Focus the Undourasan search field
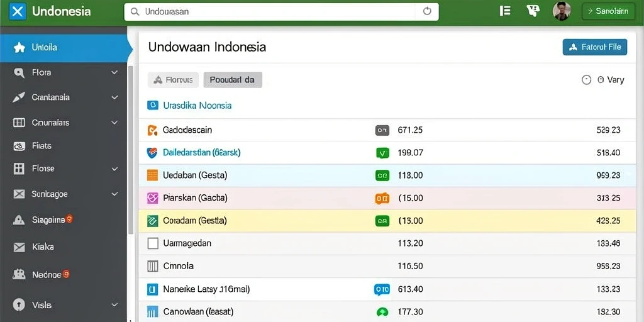 [x=281, y=11]
